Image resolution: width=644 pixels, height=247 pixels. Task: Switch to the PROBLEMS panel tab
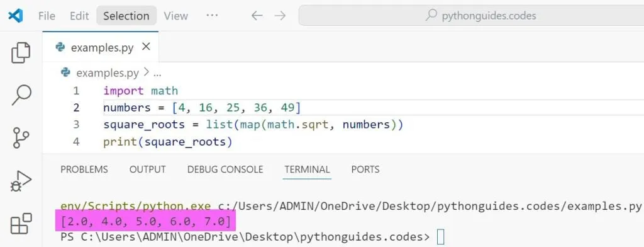pyautogui.click(x=84, y=169)
